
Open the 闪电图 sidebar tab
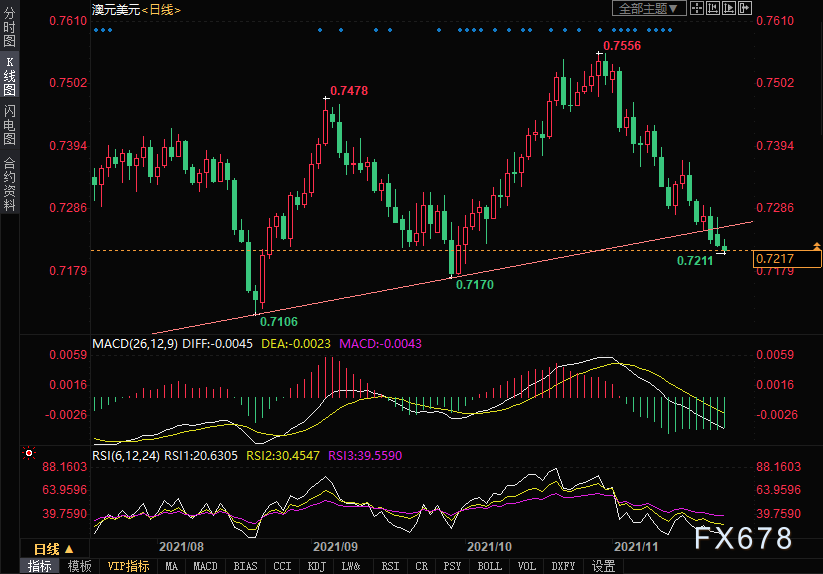(10, 125)
